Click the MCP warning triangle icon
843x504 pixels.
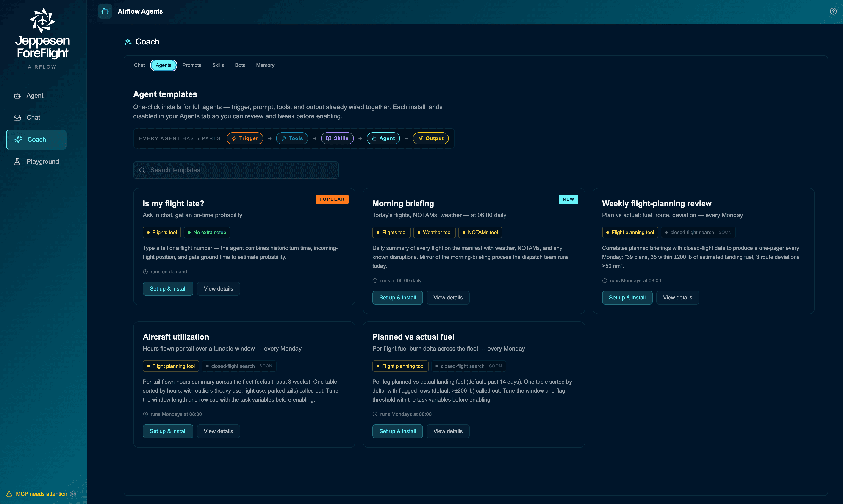pos(9,494)
